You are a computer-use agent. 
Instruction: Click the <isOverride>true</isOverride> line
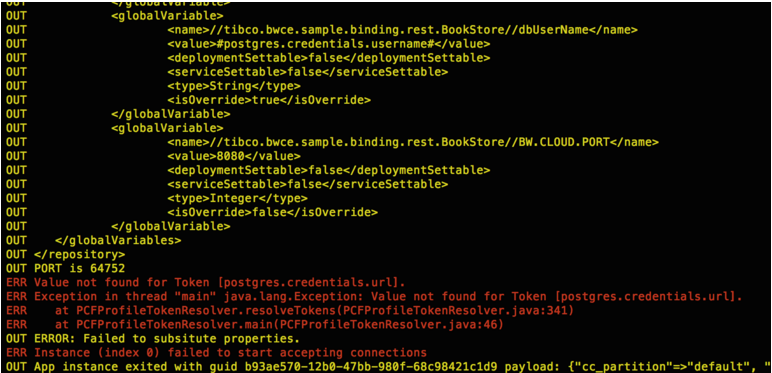[x=269, y=100]
